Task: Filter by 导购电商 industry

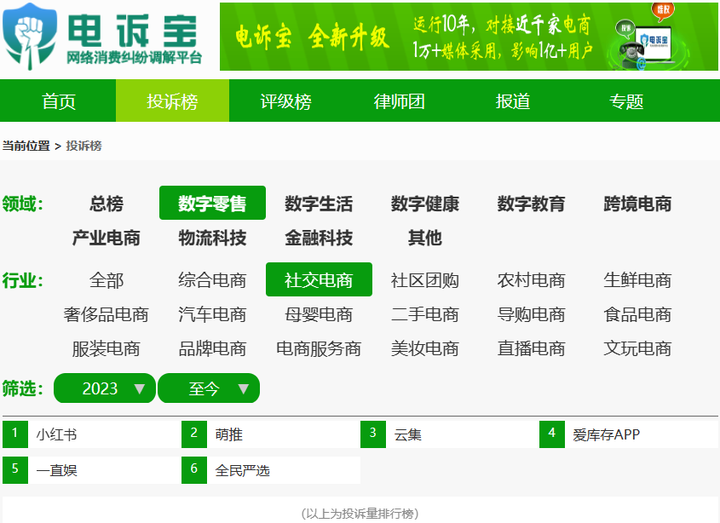Action: (x=531, y=315)
